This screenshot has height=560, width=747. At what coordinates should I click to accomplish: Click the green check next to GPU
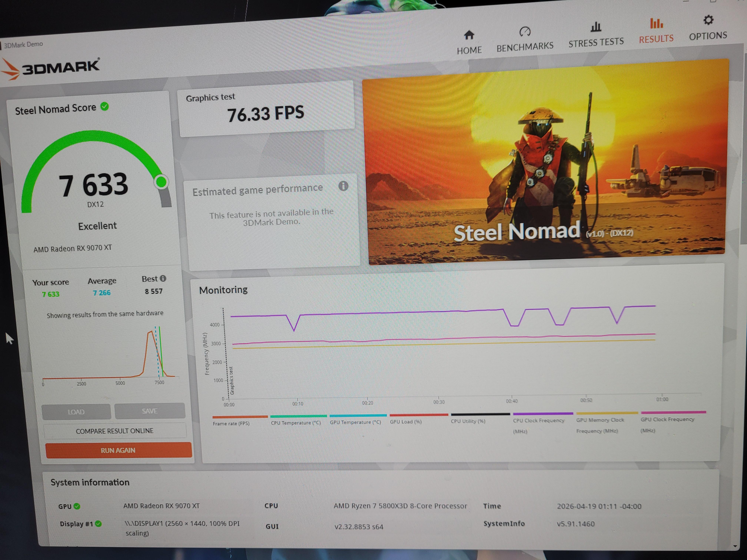[77, 506]
